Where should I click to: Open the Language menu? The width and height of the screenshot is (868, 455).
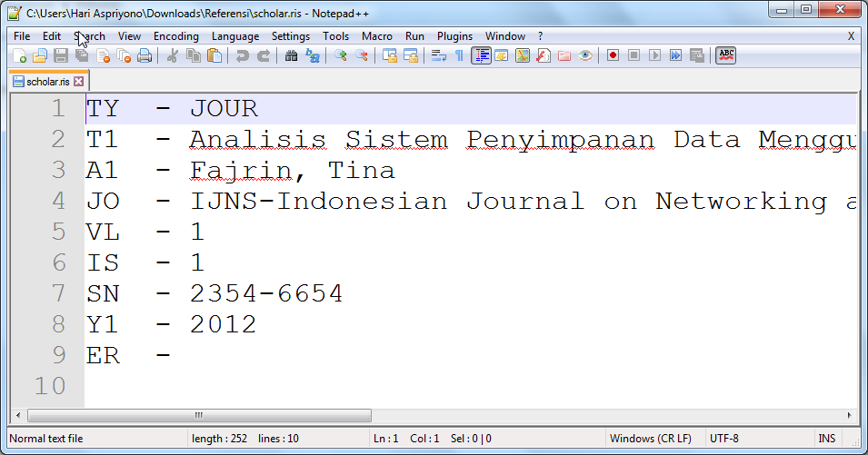click(234, 36)
